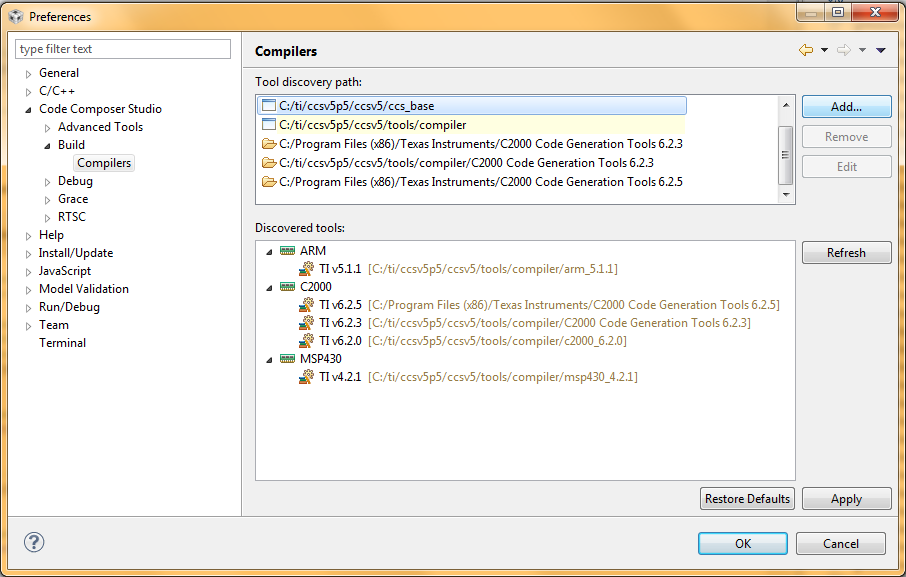Screen dimensions: 906x577
Task: Maximize the Preferences window
Action: tap(838, 12)
